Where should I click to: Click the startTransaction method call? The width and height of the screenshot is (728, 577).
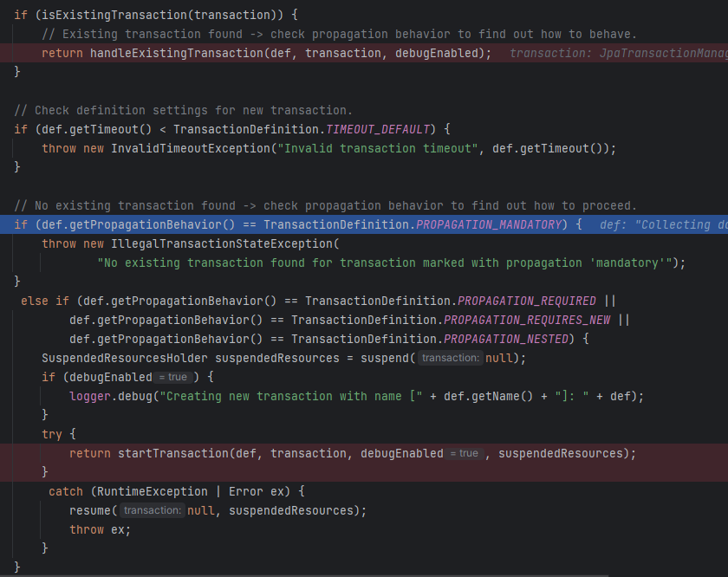(173, 453)
